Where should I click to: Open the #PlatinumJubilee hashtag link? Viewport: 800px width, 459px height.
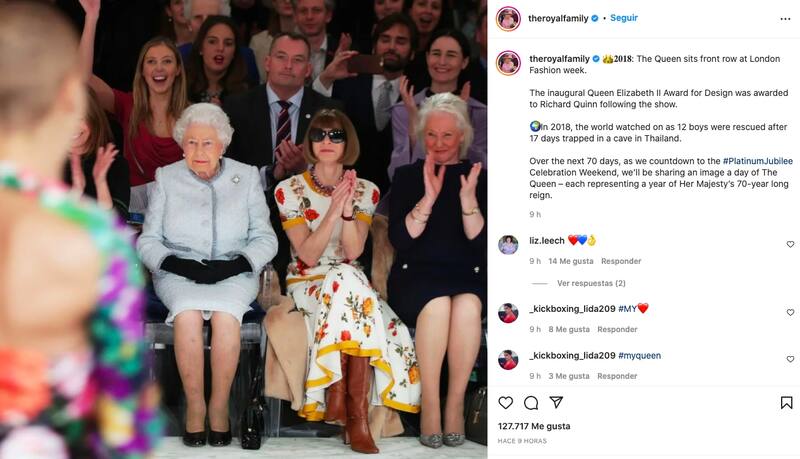pyautogui.click(x=758, y=161)
